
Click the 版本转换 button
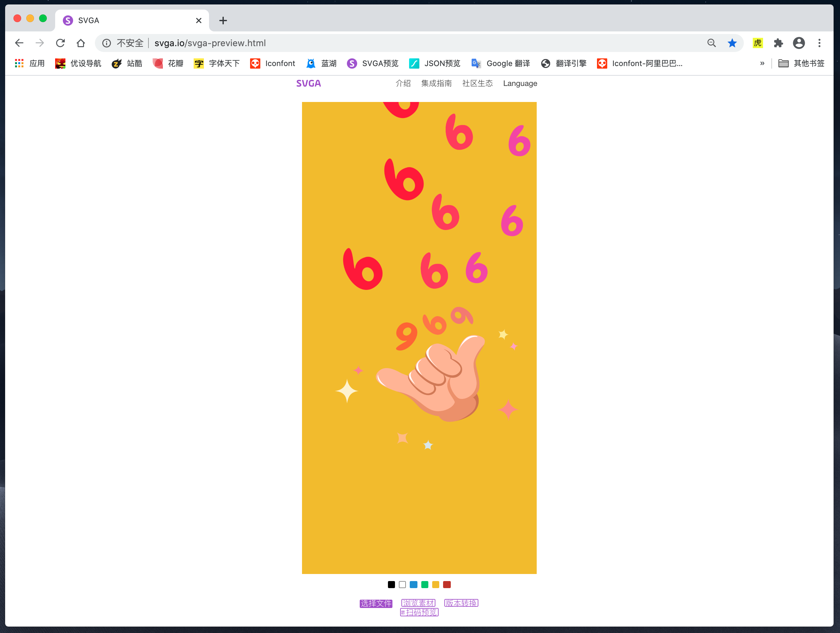461,603
